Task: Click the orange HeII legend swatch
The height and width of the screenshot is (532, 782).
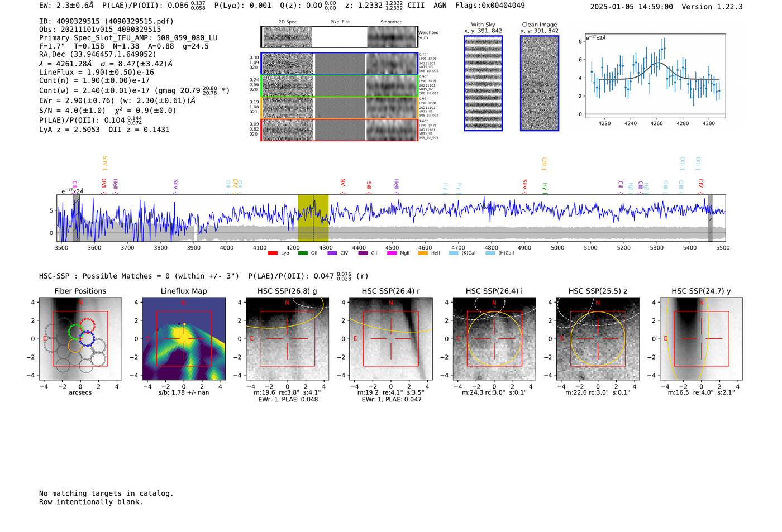Action: pos(423,253)
